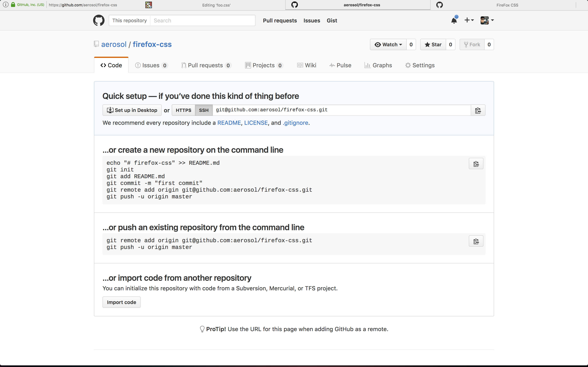Open the plus create-new dropdown
Viewport: 588px width, 367px height.
(x=469, y=20)
